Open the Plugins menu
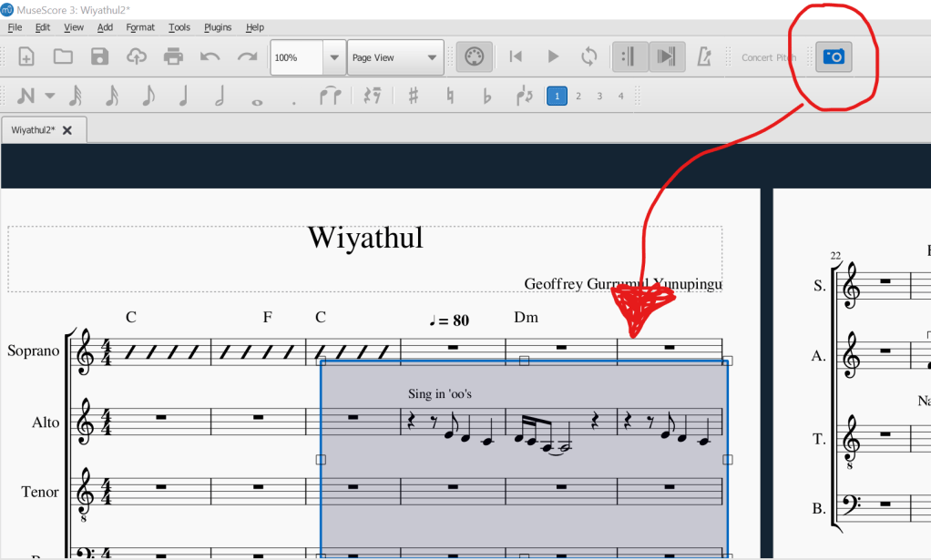The height and width of the screenshot is (560, 931). click(x=218, y=27)
